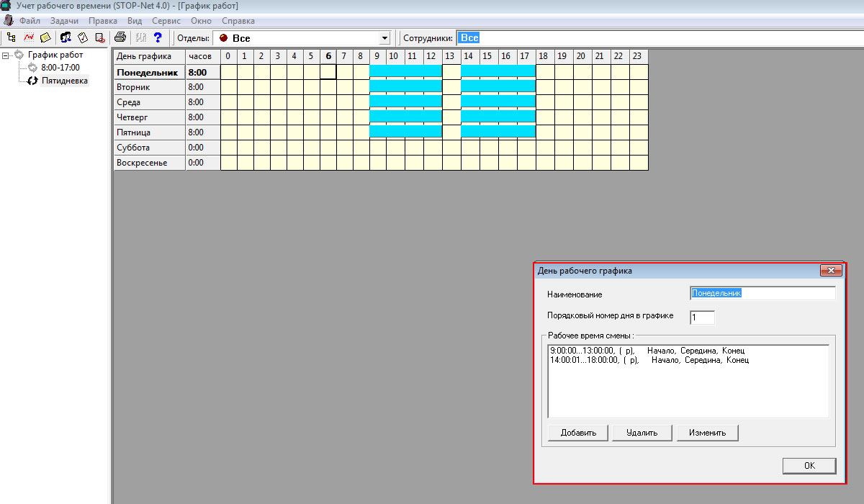This screenshot has height=504, width=864.
Task: Click the Добавить button
Action: coord(577,433)
